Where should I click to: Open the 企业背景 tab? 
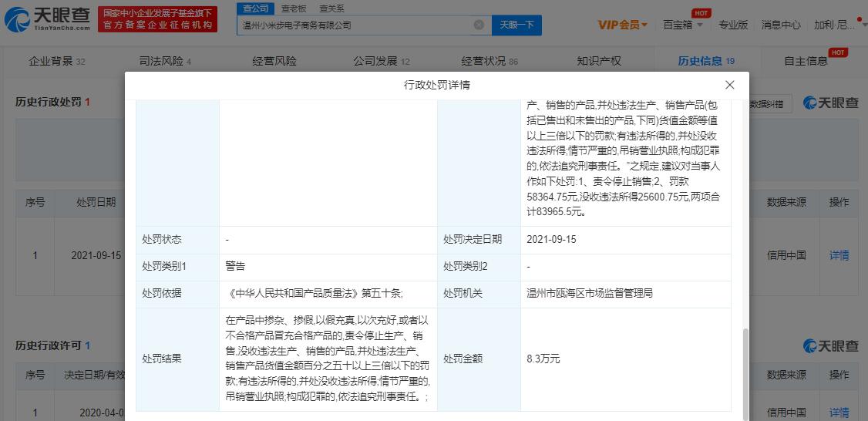tap(57, 62)
